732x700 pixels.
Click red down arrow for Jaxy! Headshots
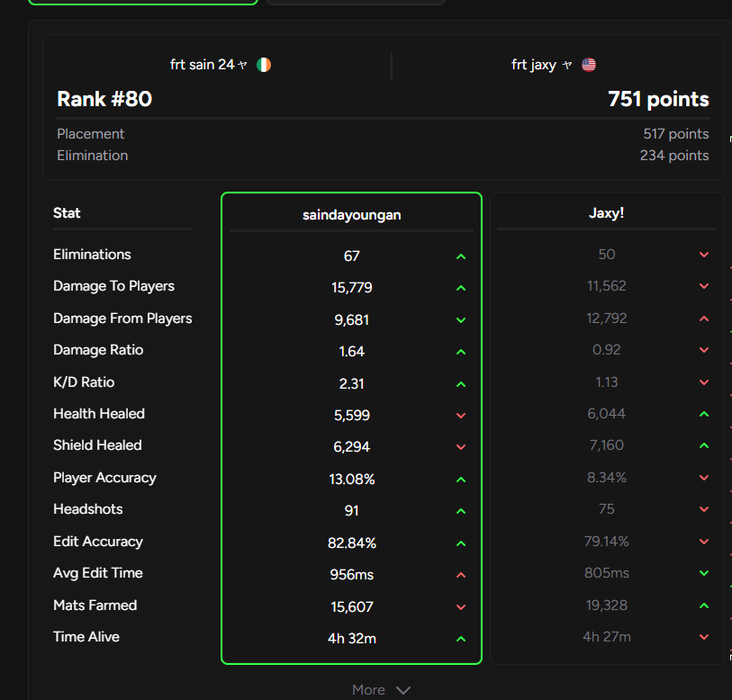tap(704, 509)
